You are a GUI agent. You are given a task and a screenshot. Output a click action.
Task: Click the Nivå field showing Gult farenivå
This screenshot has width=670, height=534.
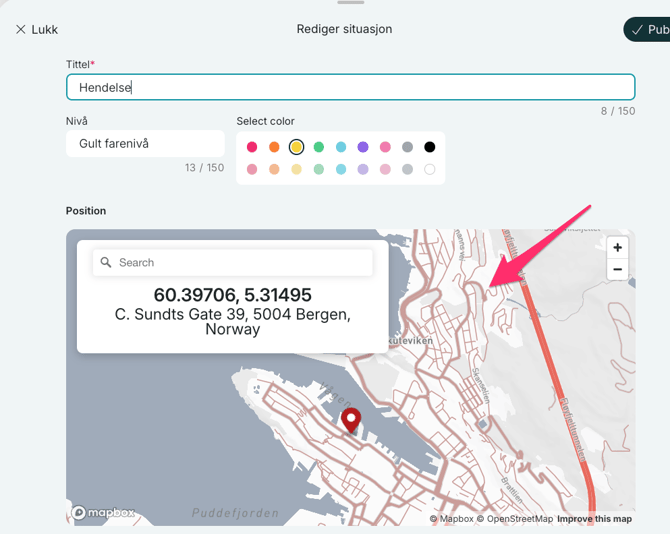click(145, 144)
